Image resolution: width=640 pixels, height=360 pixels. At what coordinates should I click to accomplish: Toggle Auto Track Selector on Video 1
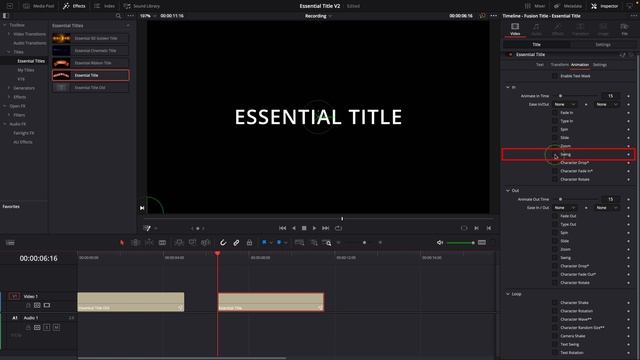point(37,305)
